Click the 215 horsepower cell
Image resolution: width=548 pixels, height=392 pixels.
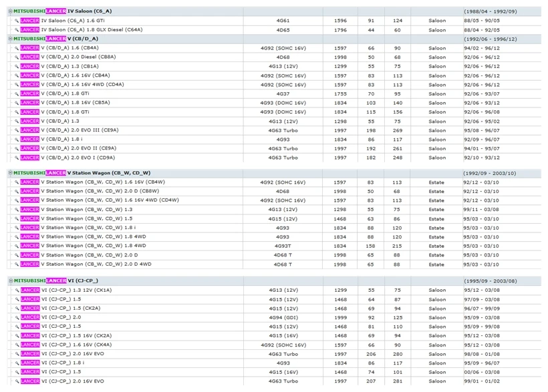click(x=397, y=246)
